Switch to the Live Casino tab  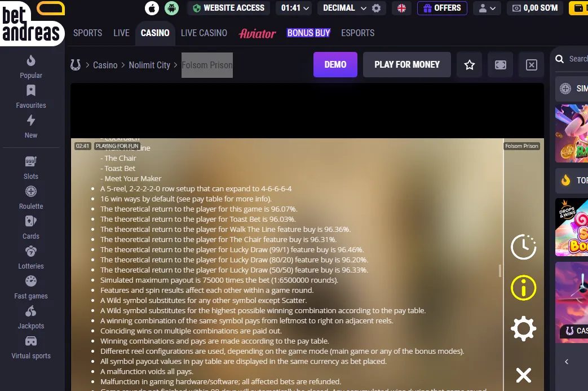(204, 33)
